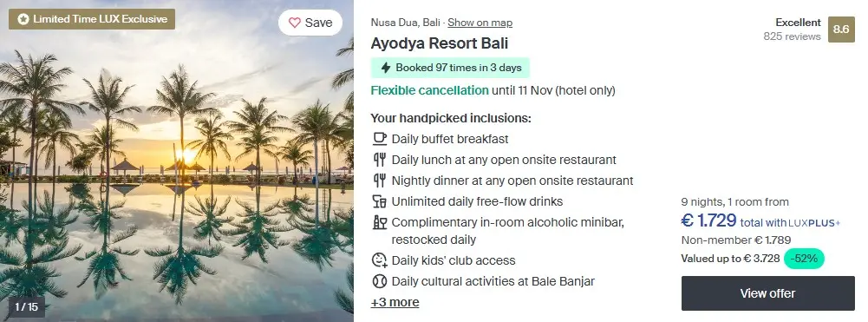Click the minibar bottle icon
This screenshot has height=322, width=868.
[x=379, y=222]
